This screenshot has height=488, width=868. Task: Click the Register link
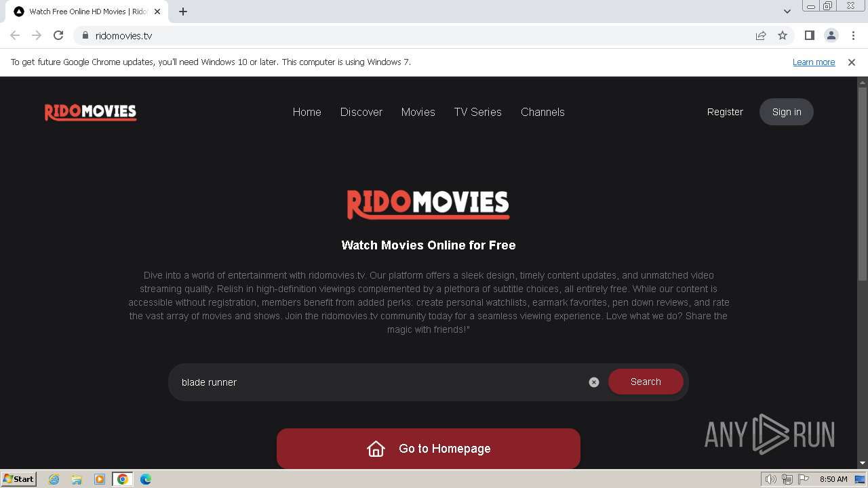pyautogui.click(x=725, y=112)
